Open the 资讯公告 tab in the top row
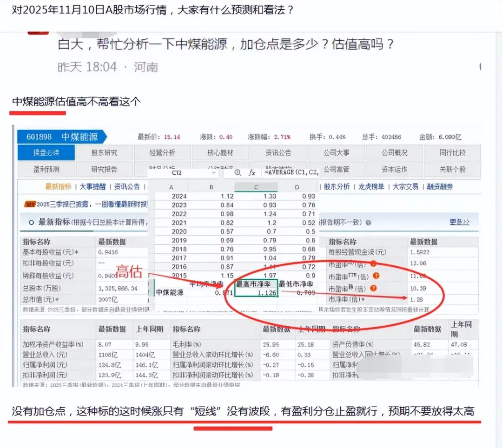This screenshot has height=448, width=502. (x=278, y=152)
